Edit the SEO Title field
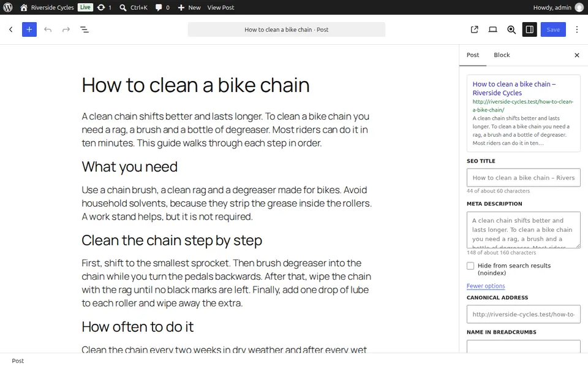This screenshot has width=588, height=368. (524, 178)
